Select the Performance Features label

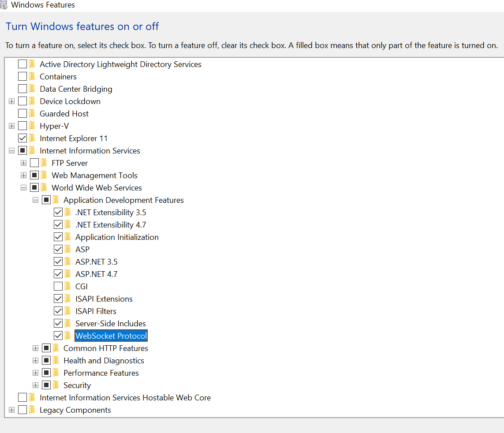coord(101,373)
